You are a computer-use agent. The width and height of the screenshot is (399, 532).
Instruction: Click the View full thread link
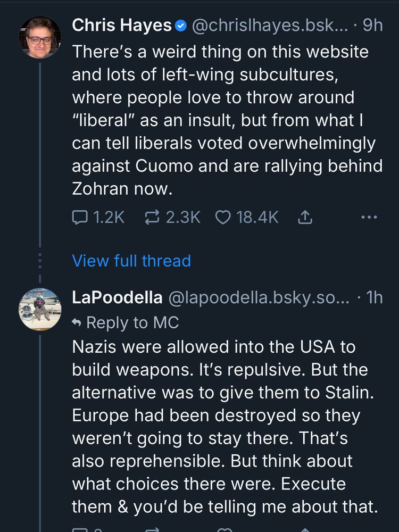(x=131, y=261)
